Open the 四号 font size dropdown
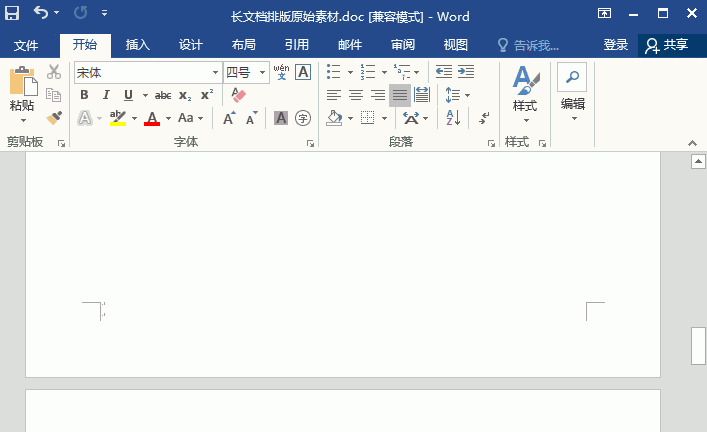The image size is (707, 432). tap(263, 73)
